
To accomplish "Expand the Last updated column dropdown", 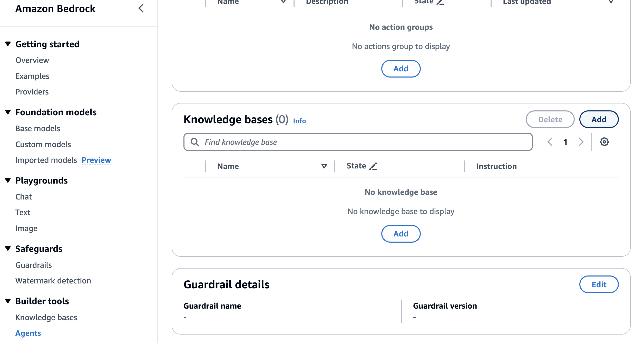I will click(x=612, y=2).
